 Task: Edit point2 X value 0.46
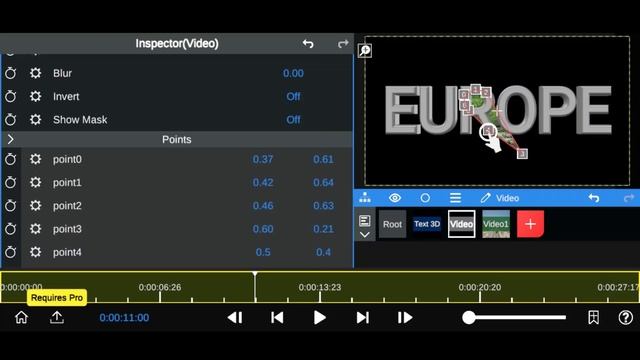[x=263, y=205]
